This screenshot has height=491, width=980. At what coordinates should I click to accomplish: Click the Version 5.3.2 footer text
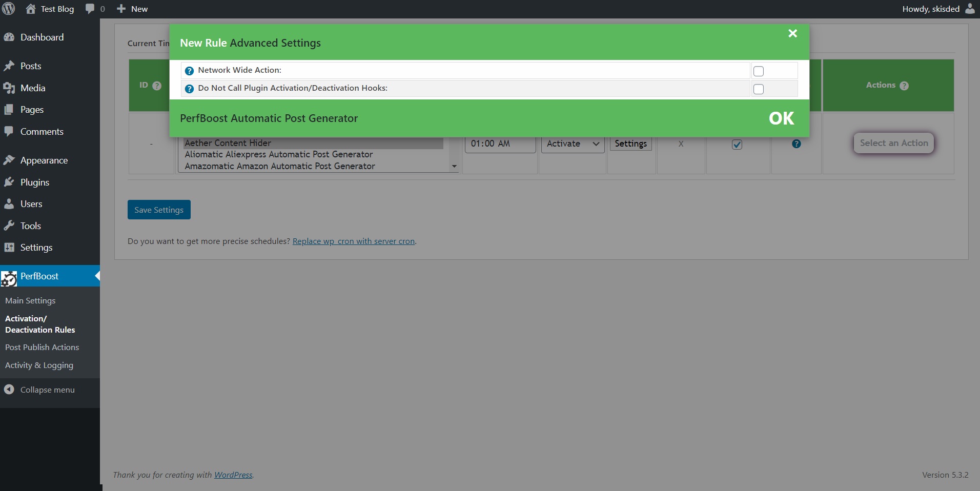click(945, 475)
